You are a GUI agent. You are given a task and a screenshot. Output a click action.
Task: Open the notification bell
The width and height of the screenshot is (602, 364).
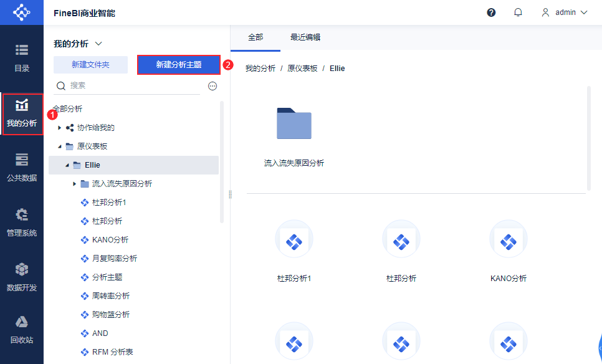coord(518,12)
